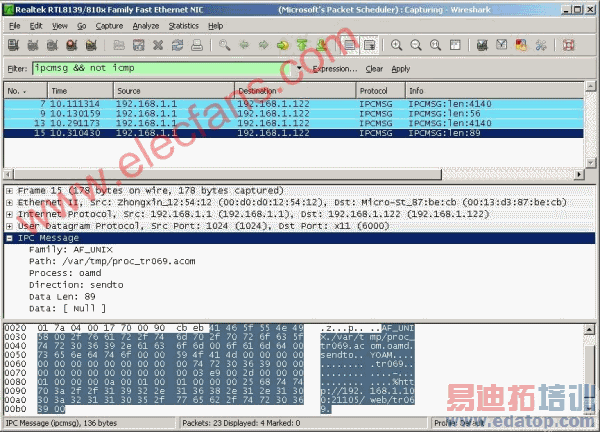Click packet list horizontal scrollbar thumb
The height and width of the screenshot is (432, 600).
pos(228,174)
